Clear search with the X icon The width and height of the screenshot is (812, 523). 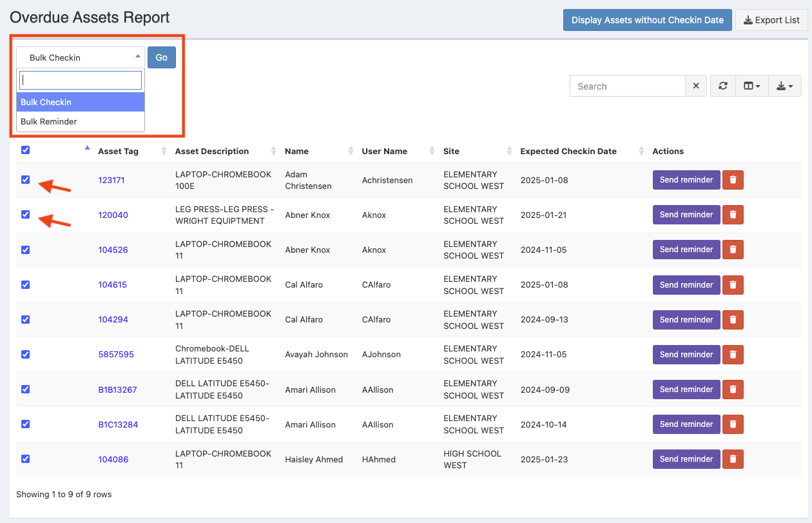tap(696, 86)
